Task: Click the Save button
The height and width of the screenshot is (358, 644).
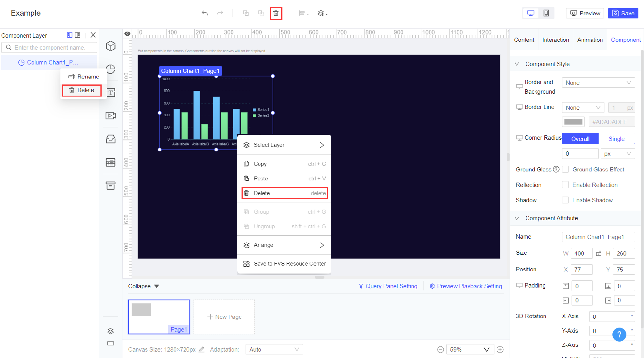Action: tap(623, 13)
